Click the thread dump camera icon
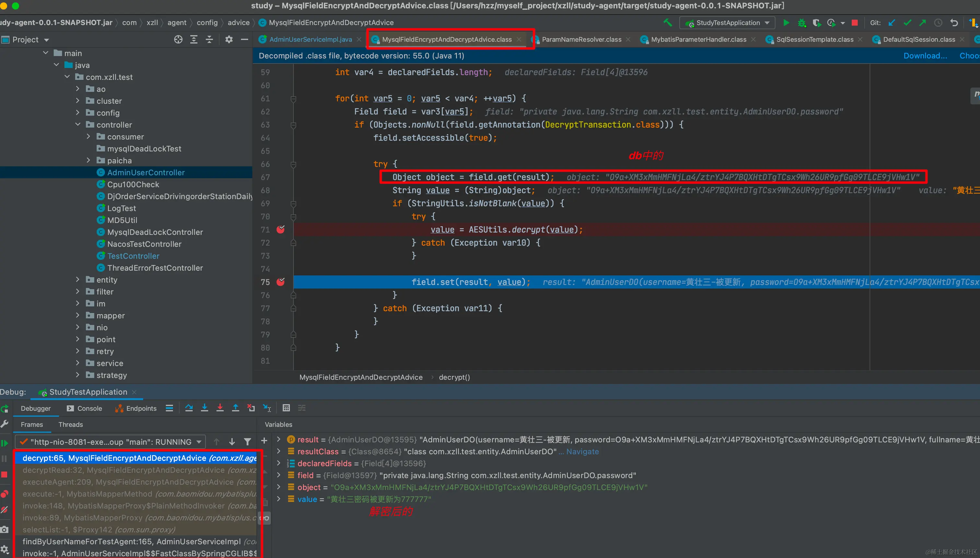Viewport: 980px width, 558px height. pos(5,530)
